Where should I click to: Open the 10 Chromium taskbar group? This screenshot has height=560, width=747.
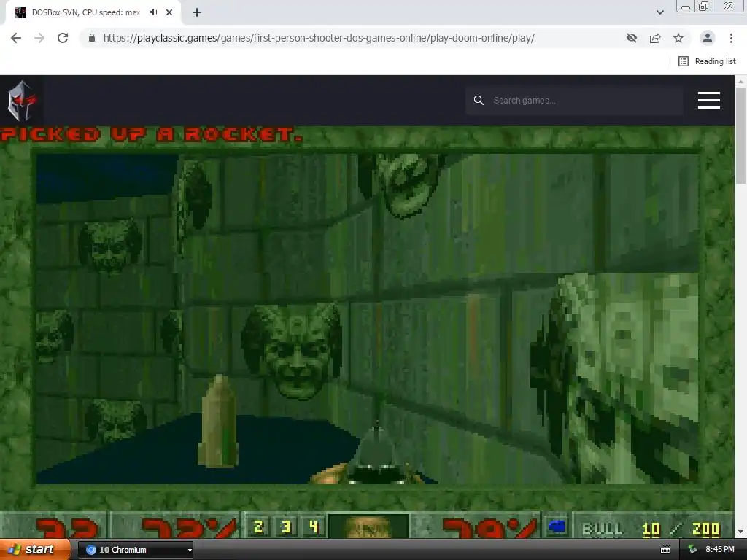(135, 550)
